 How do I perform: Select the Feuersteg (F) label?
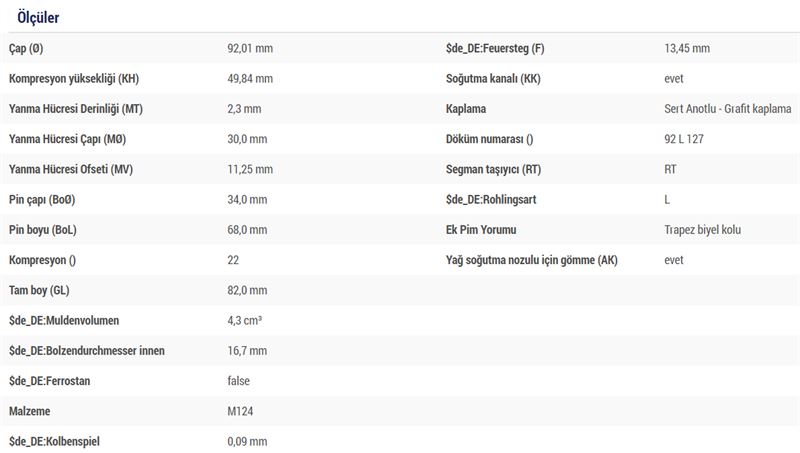pyautogui.click(x=495, y=48)
